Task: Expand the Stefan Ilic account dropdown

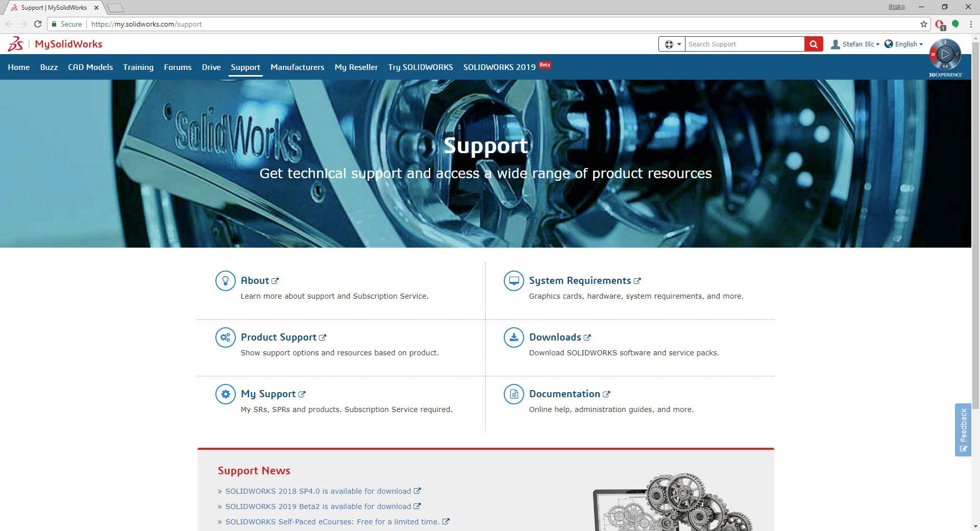Action: (857, 44)
